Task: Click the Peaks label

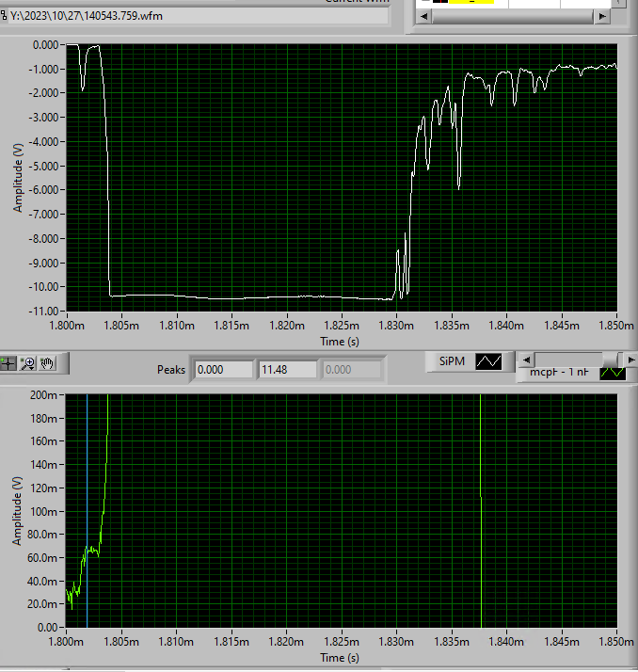Action: coord(171,370)
